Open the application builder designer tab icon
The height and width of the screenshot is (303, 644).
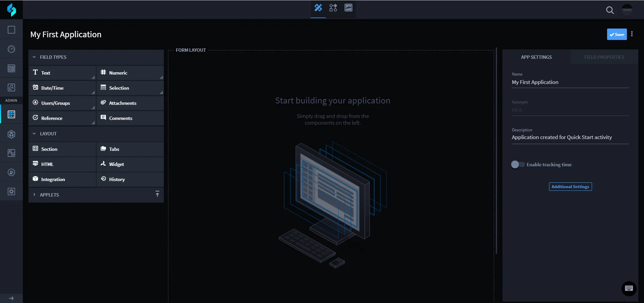pyautogui.click(x=318, y=8)
